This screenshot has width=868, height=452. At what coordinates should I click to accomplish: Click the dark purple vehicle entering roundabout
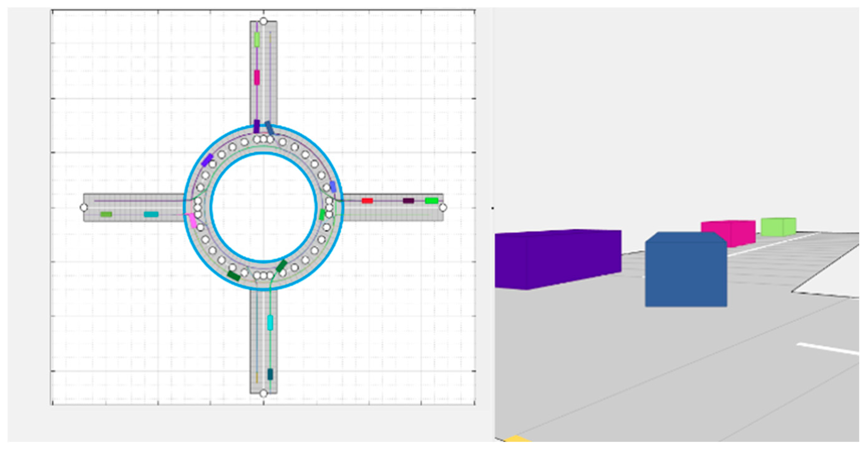click(x=257, y=126)
